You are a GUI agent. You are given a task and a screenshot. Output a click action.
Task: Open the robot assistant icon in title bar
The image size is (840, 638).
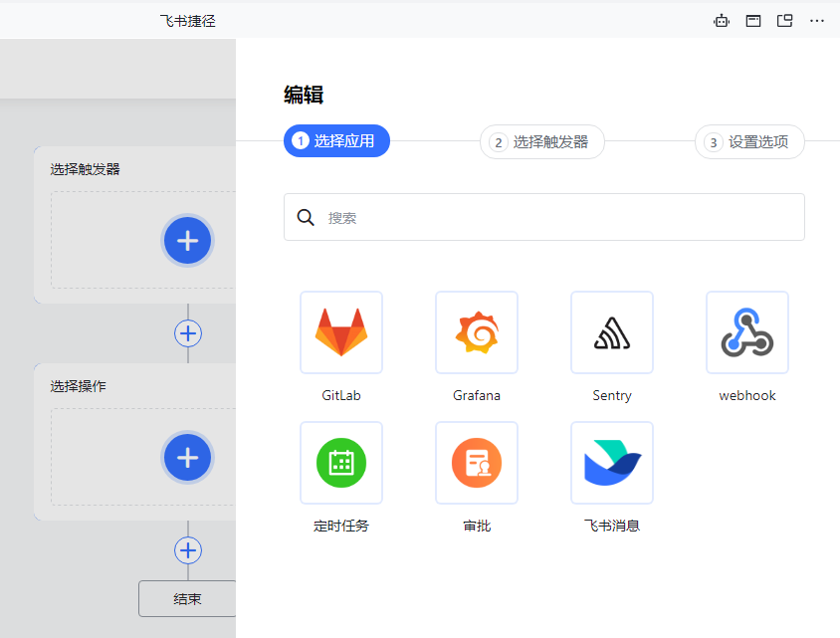tap(722, 21)
